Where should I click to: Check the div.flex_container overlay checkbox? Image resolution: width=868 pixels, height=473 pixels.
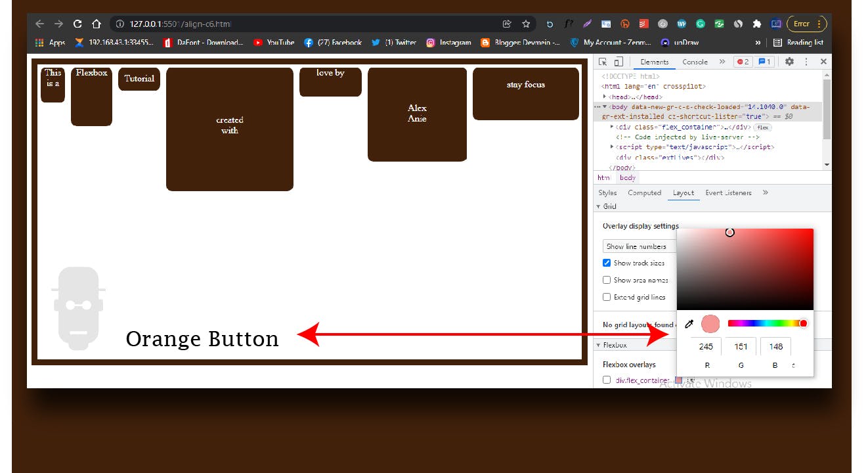607,380
